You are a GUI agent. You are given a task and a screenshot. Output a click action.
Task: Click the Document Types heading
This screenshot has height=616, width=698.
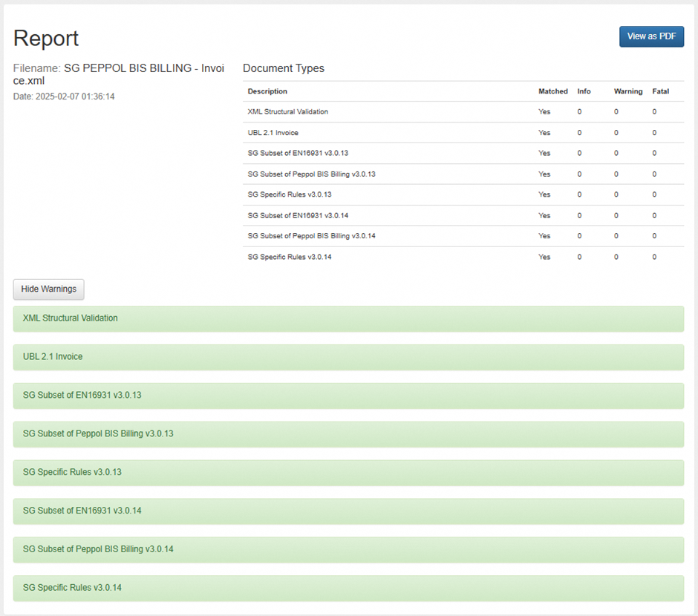click(x=284, y=68)
